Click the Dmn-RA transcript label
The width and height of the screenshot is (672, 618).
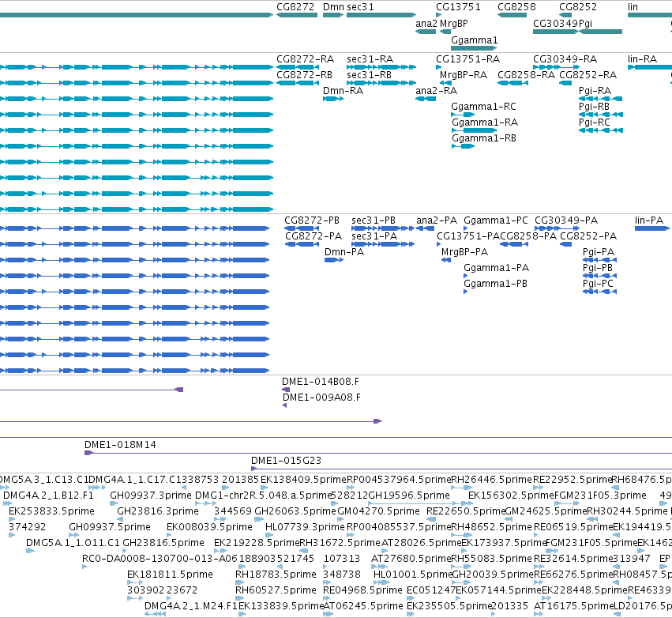[343, 91]
